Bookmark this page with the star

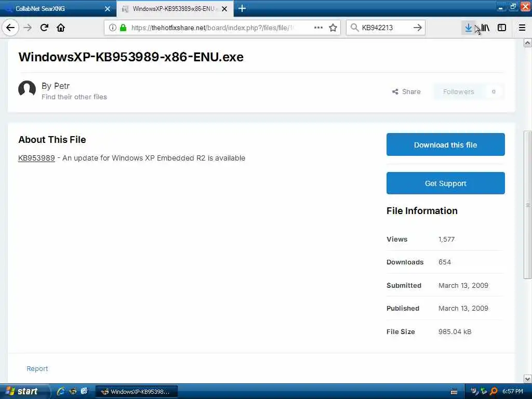pos(333,28)
